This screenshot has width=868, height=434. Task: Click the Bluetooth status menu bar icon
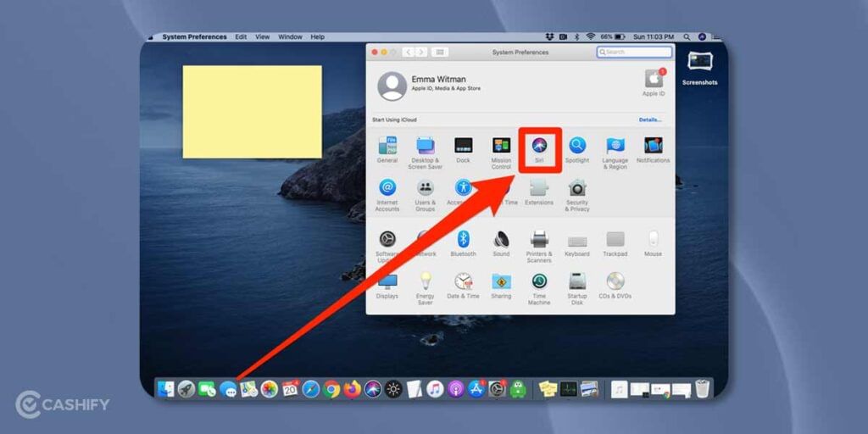[576, 37]
